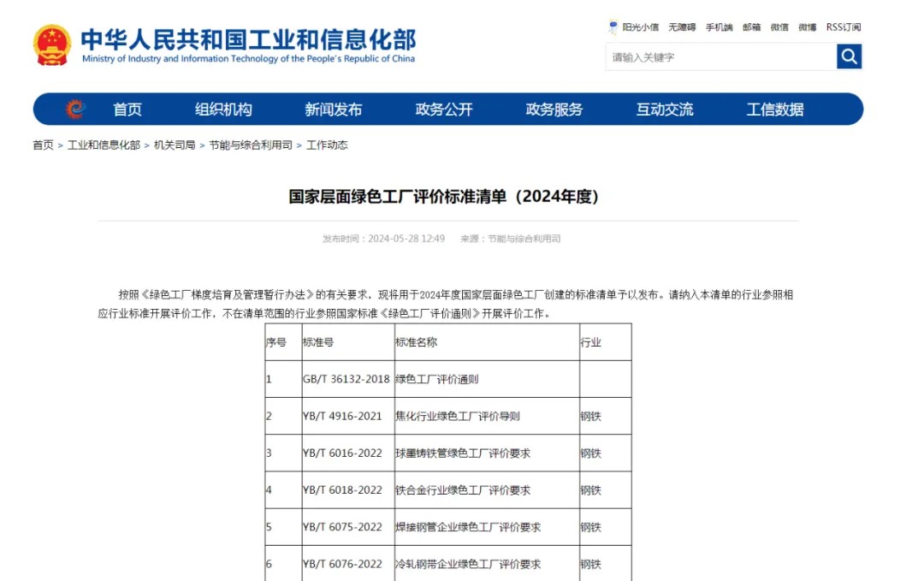
Task: Open the 邮箱 mailbox link
Action: 751,27
